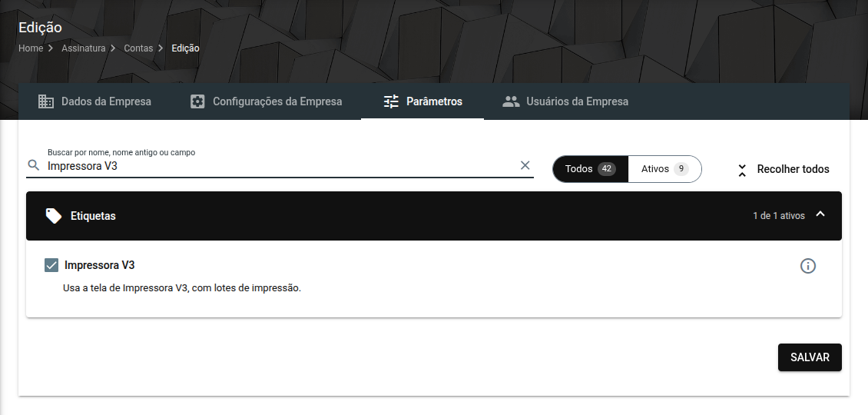Click the search field containing Impressora V3
The image size is (868, 415).
pos(280,166)
